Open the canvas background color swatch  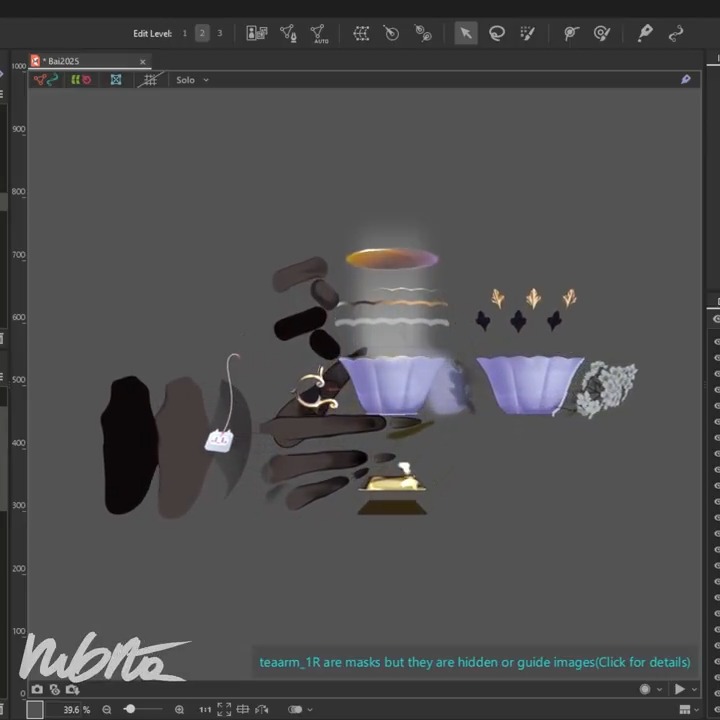[35, 709]
